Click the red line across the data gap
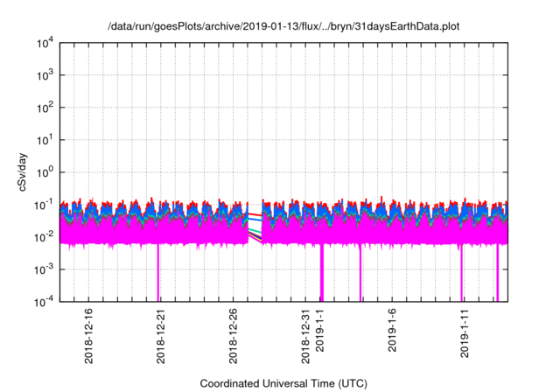This screenshot has width=560, height=392. [255, 214]
